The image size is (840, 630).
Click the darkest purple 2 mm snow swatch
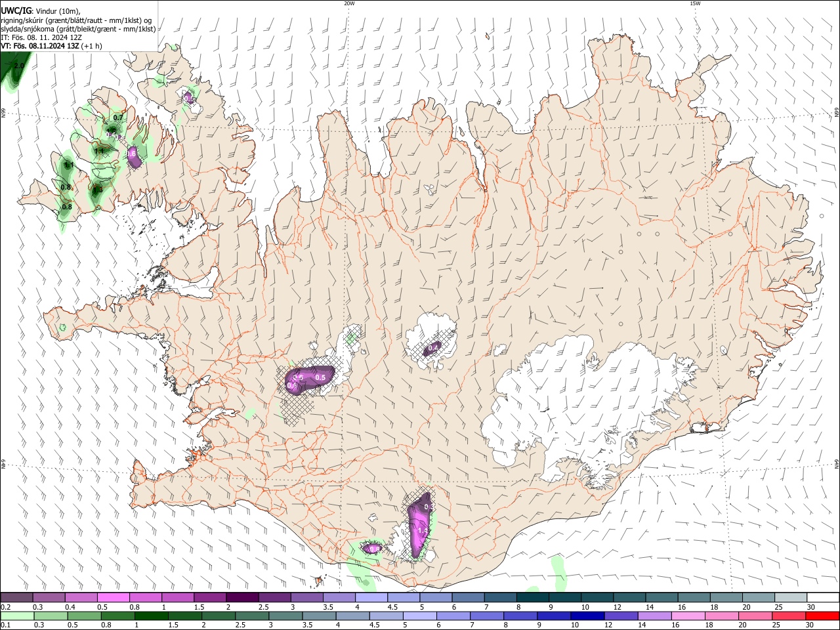242,598
